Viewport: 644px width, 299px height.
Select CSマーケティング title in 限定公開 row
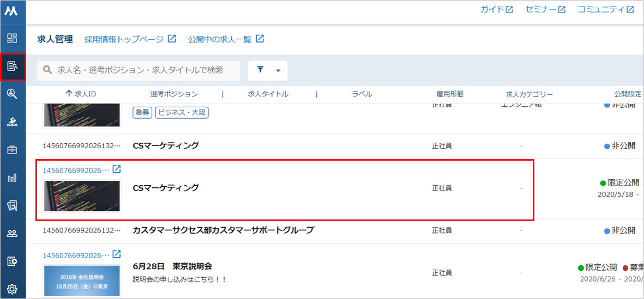pyautogui.click(x=166, y=188)
